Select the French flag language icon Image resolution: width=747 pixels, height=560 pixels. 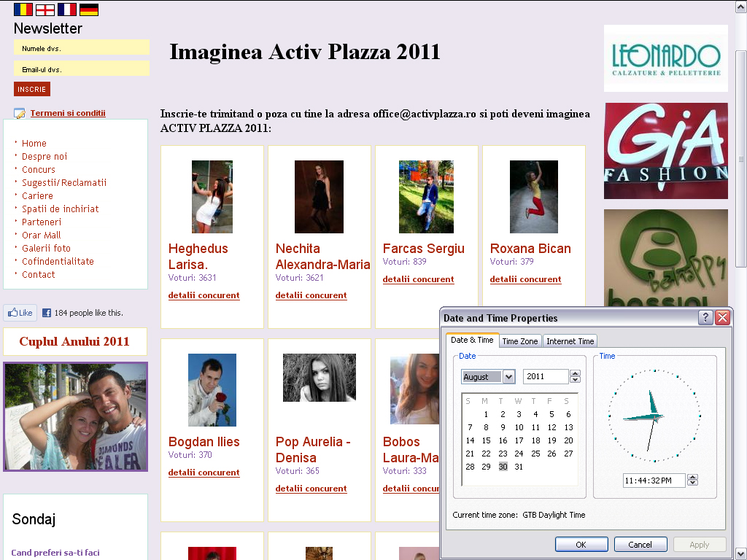[66, 9]
